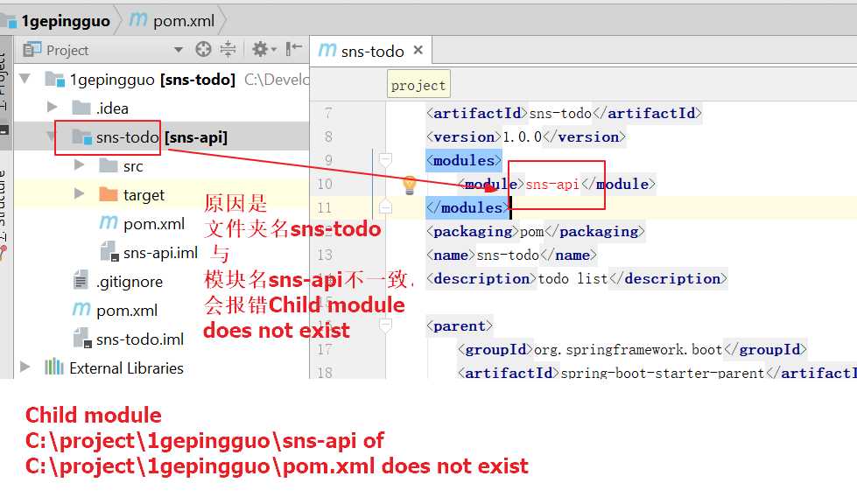Click the description todo list text
The image size is (857, 504).
(x=573, y=278)
